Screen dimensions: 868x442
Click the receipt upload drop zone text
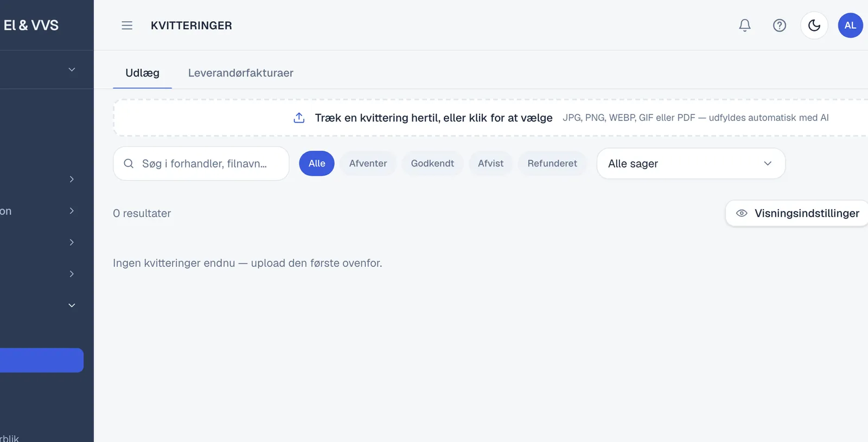pos(433,118)
